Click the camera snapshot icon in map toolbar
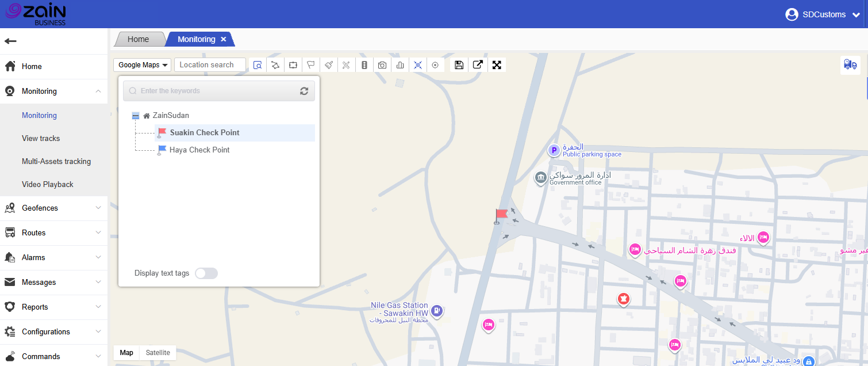Viewport: 868px width, 366px height. pos(382,65)
